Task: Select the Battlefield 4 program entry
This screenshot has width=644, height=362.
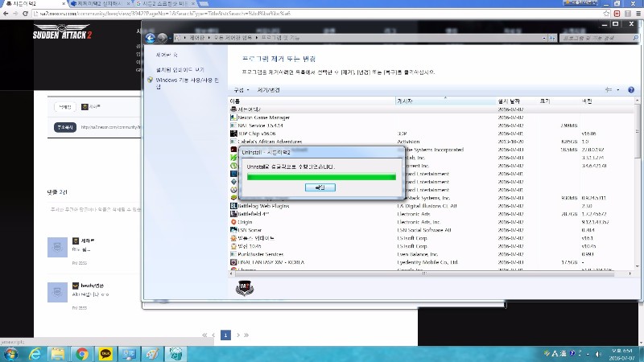Action: (253, 214)
